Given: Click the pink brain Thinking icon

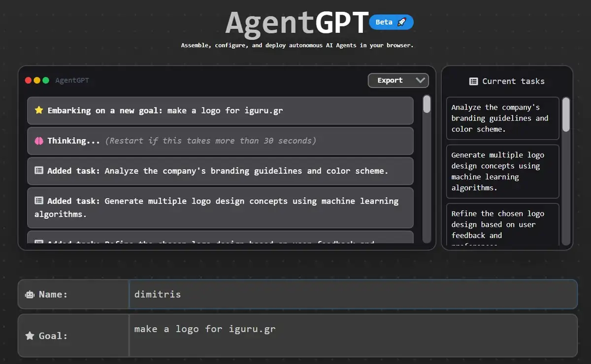Looking at the screenshot, I should click(39, 141).
